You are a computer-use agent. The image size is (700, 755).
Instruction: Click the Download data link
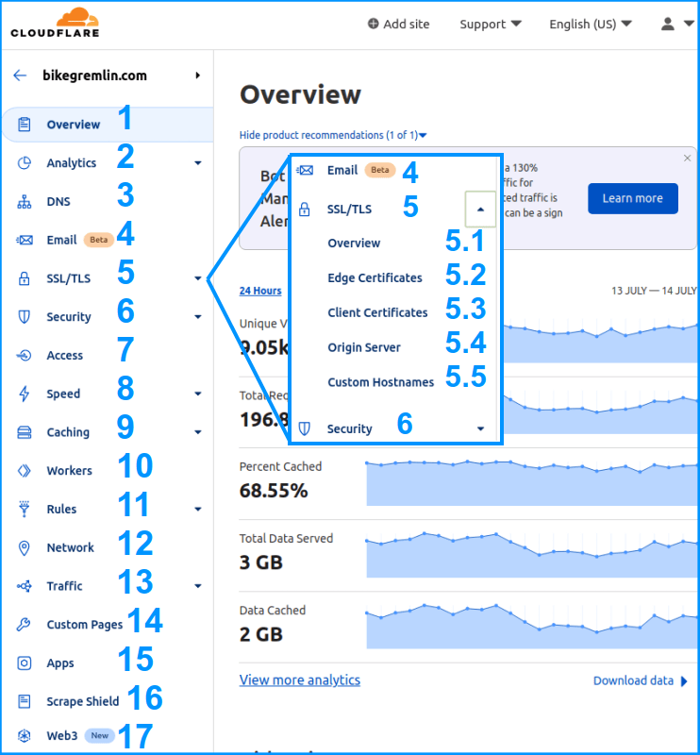[x=641, y=680]
